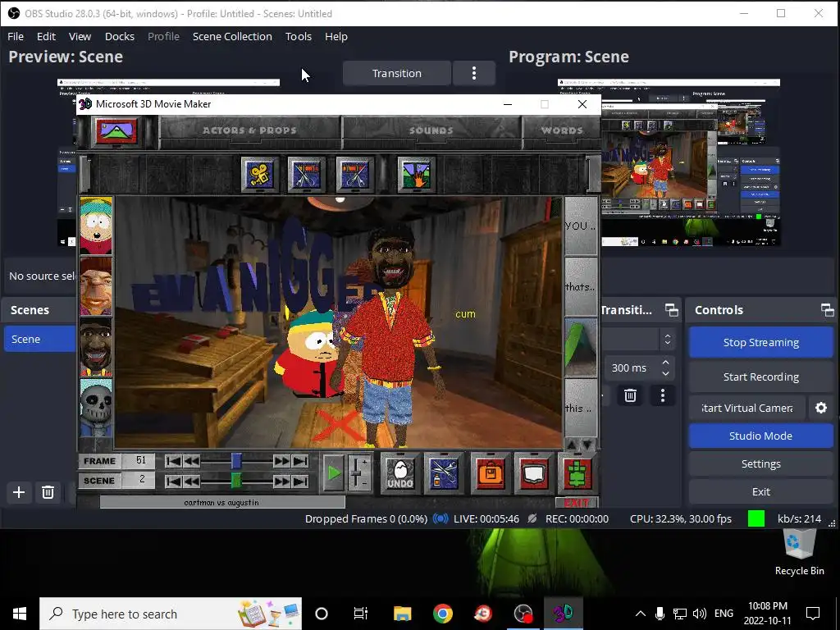Click the movie title 'cartman vs augustin'
Image resolution: width=840 pixels, height=630 pixels.
(221, 503)
